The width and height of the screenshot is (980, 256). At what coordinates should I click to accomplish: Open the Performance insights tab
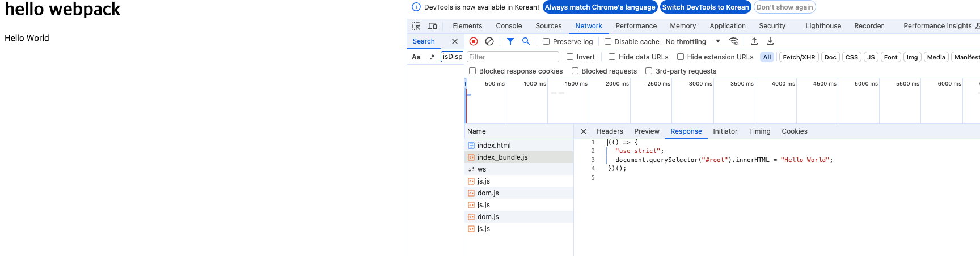click(x=937, y=26)
